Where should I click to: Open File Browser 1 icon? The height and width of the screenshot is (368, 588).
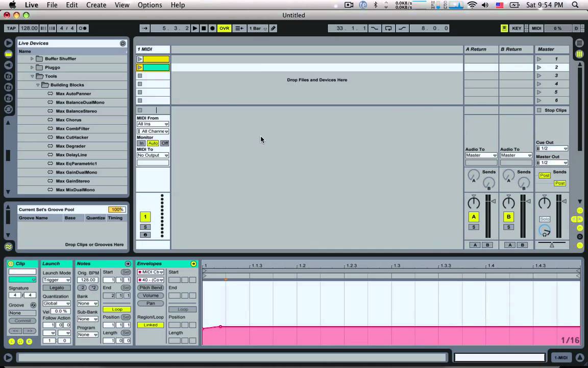click(8, 76)
